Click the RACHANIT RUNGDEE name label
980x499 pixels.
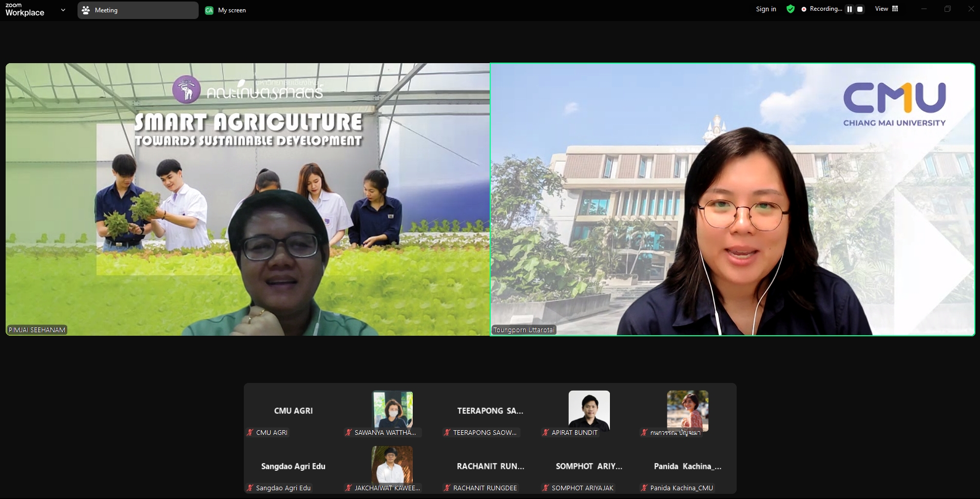coord(485,488)
